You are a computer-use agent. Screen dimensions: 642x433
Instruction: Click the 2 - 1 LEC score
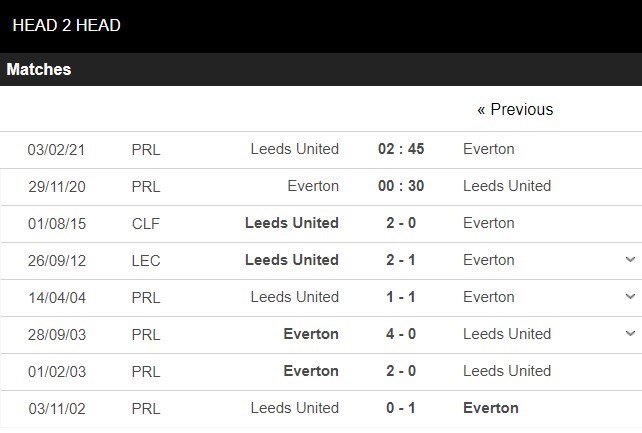401,260
